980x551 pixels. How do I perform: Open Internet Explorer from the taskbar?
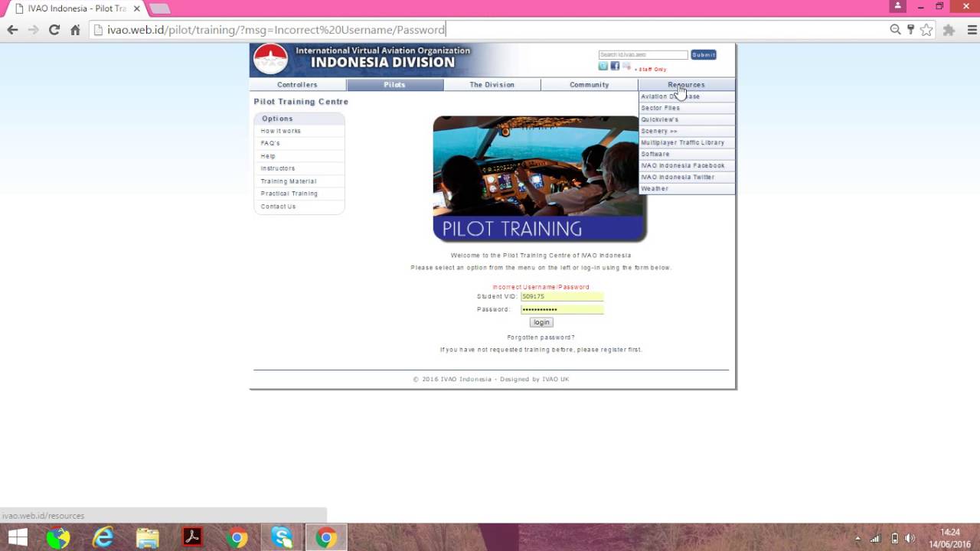pos(103,538)
